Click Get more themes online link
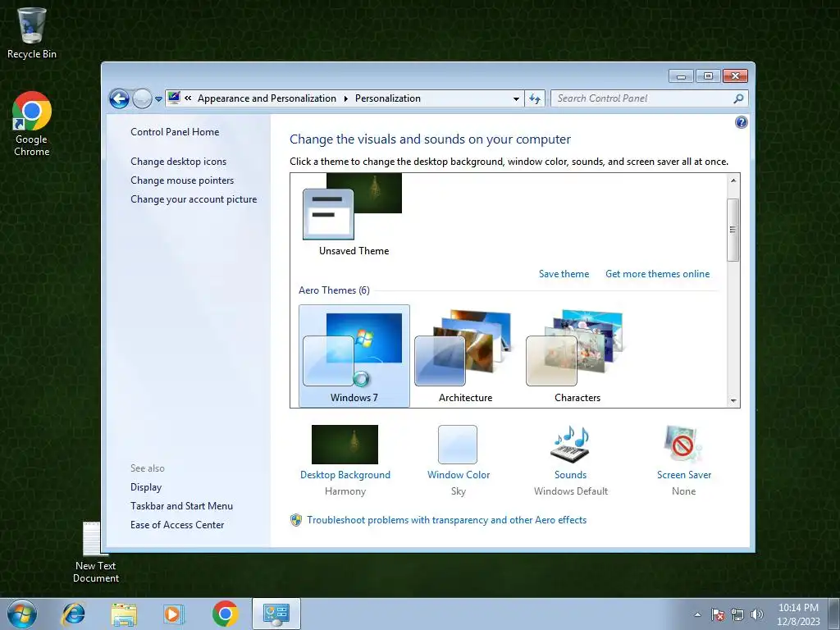 pos(657,274)
